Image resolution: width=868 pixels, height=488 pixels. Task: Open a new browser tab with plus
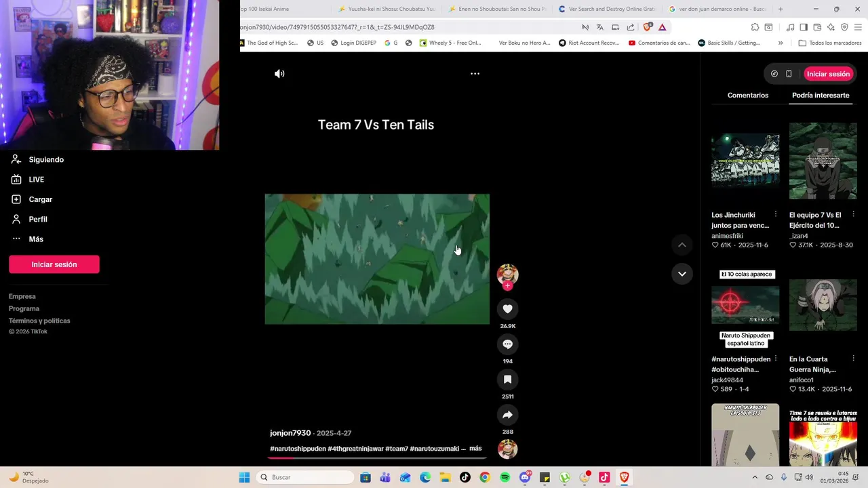[781, 9]
